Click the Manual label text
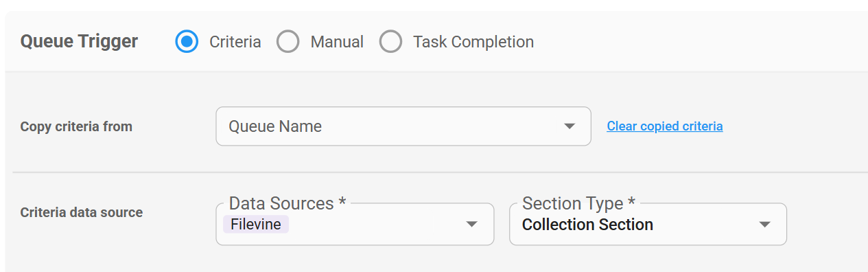Image resolution: width=868 pixels, height=272 pixels. (337, 42)
